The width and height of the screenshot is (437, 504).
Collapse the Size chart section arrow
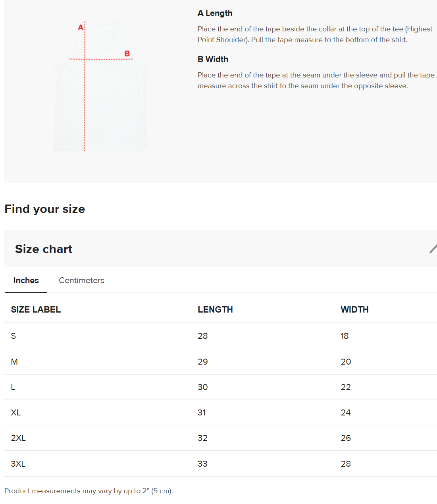(x=433, y=249)
